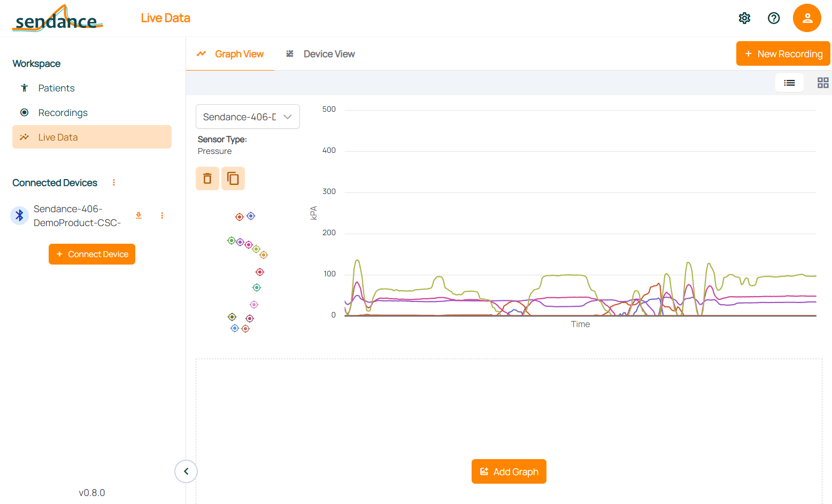Select Live Data in the sidebar

coord(92,137)
